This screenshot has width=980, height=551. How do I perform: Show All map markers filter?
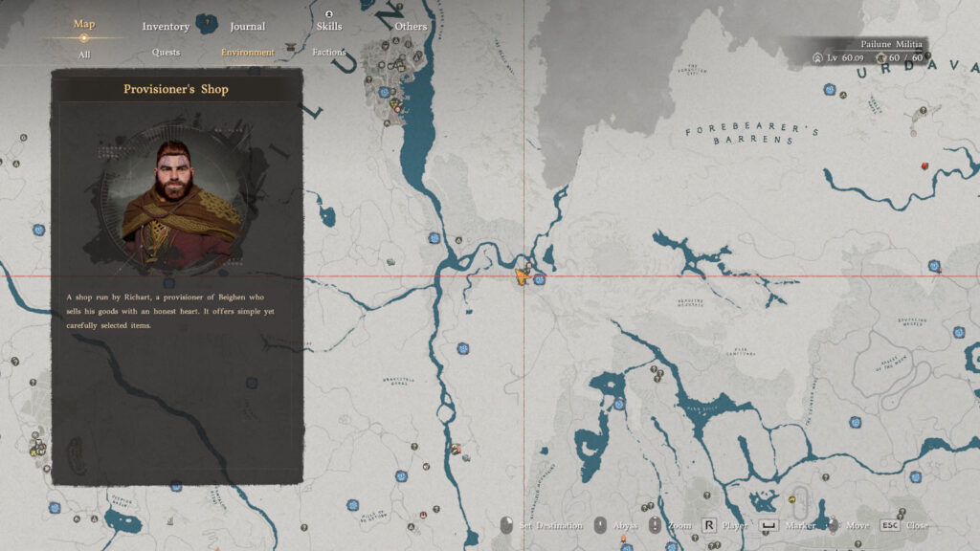tap(84, 55)
